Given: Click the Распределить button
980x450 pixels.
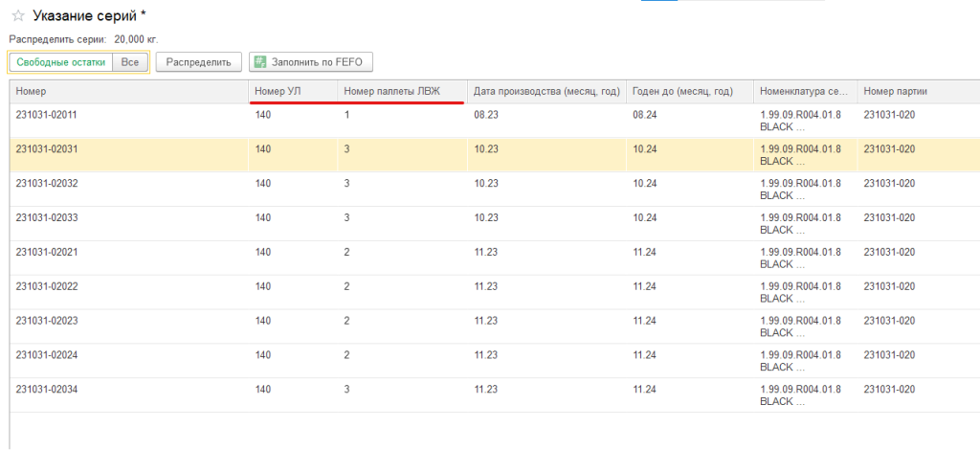Looking at the screenshot, I should 199,62.
